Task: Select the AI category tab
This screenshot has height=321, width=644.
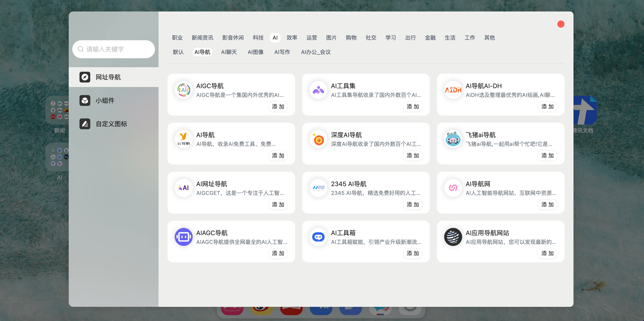Action: pos(275,38)
